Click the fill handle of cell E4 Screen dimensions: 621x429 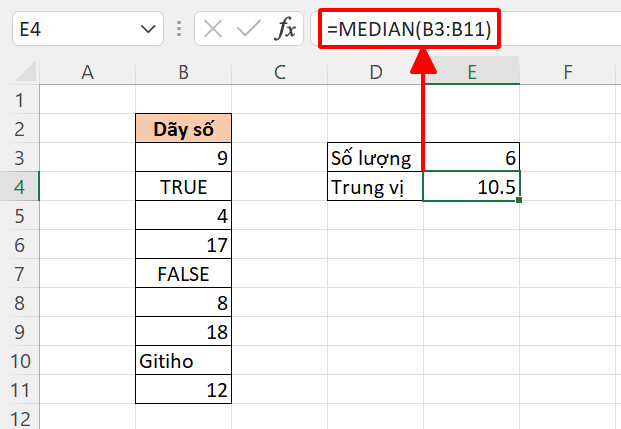[519, 200]
